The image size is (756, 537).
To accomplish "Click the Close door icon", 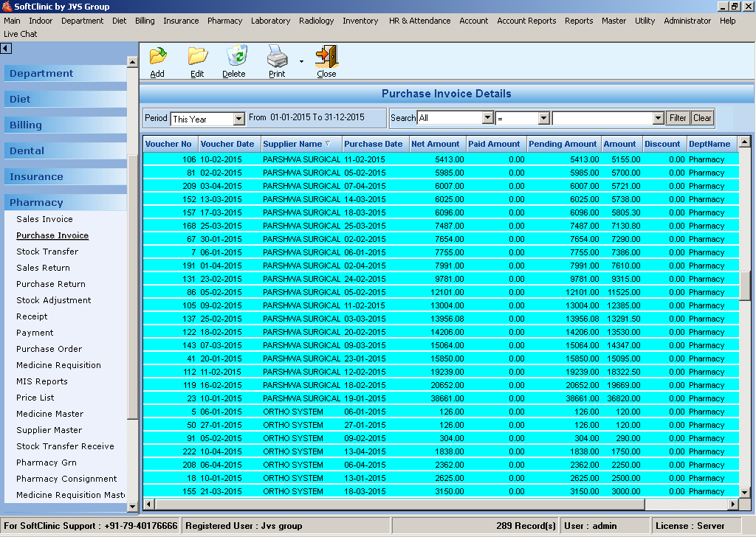I will (326, 57).
